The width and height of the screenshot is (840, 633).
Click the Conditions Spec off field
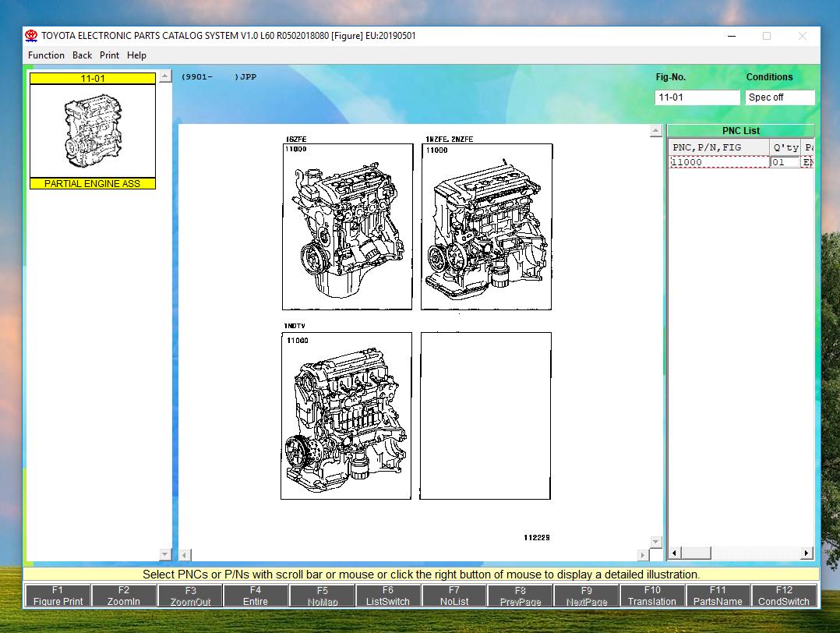(x=779, y=97)
